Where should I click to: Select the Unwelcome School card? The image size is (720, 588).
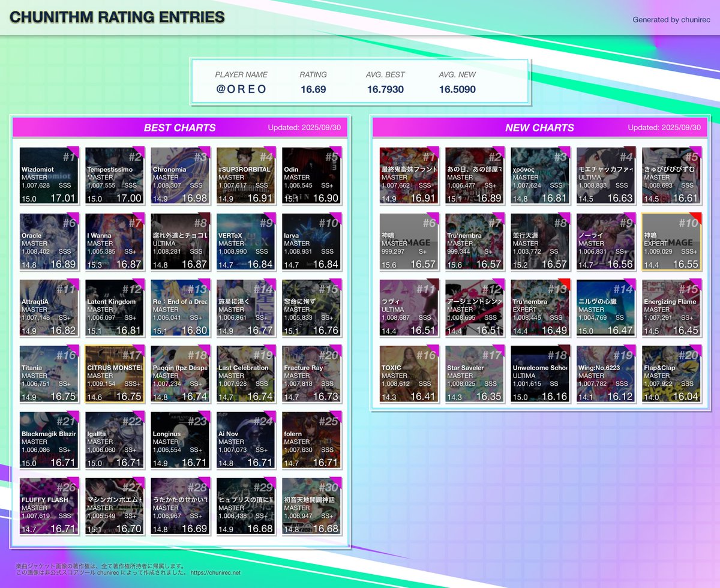pyautogui.click(x=541, y=374)
